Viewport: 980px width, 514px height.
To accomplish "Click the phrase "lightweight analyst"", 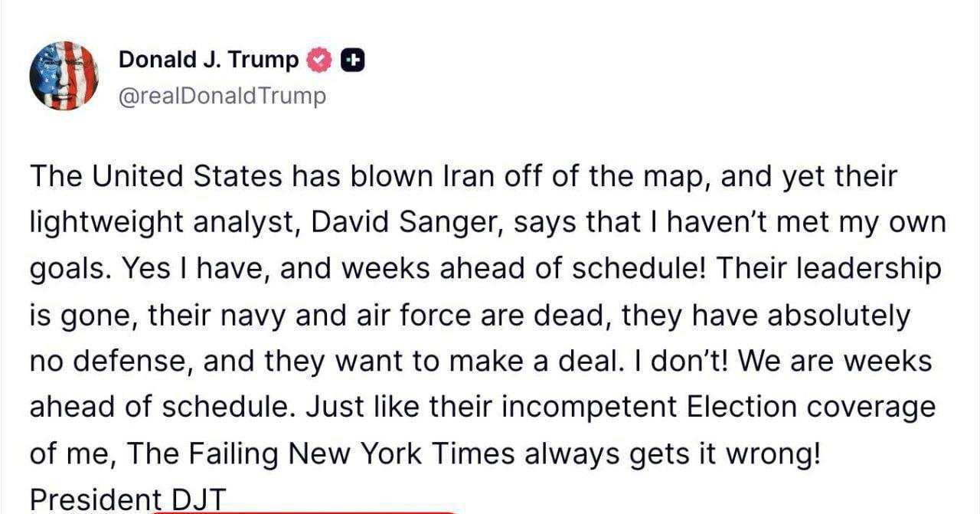I will tap(153, 223).
